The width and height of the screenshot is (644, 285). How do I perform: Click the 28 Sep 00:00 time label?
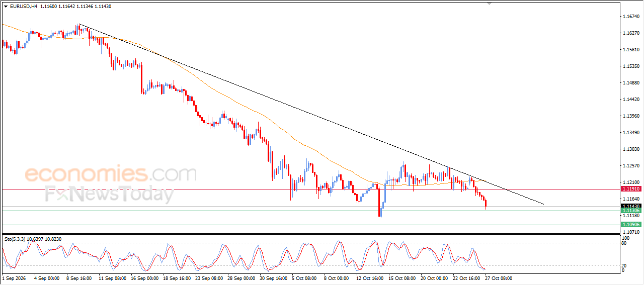tap(242, 278)
